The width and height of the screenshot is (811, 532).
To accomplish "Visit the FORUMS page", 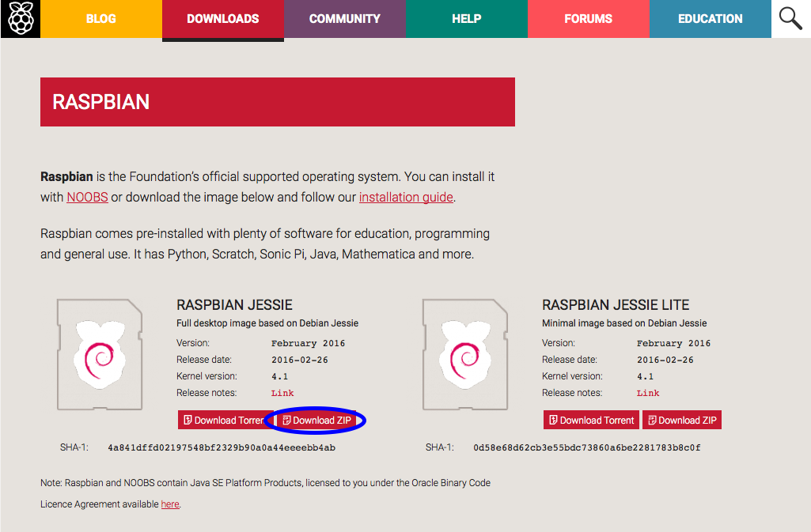I will coord(588,18).
